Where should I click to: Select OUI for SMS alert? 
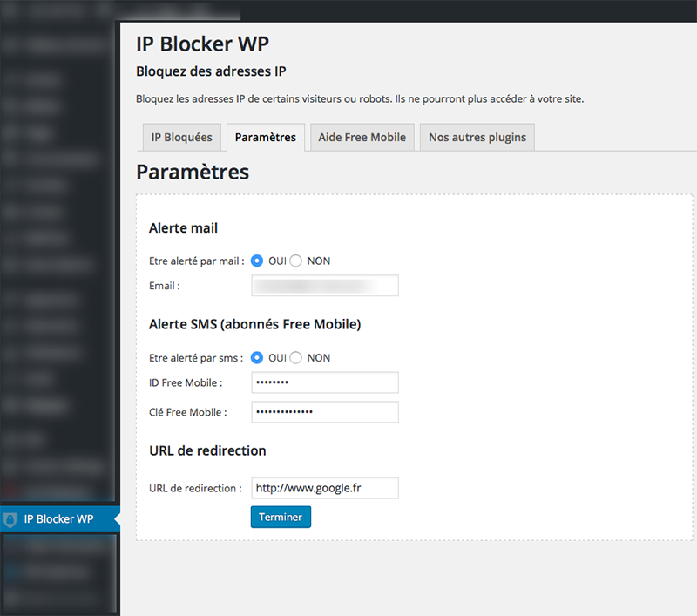coord(257,358)
